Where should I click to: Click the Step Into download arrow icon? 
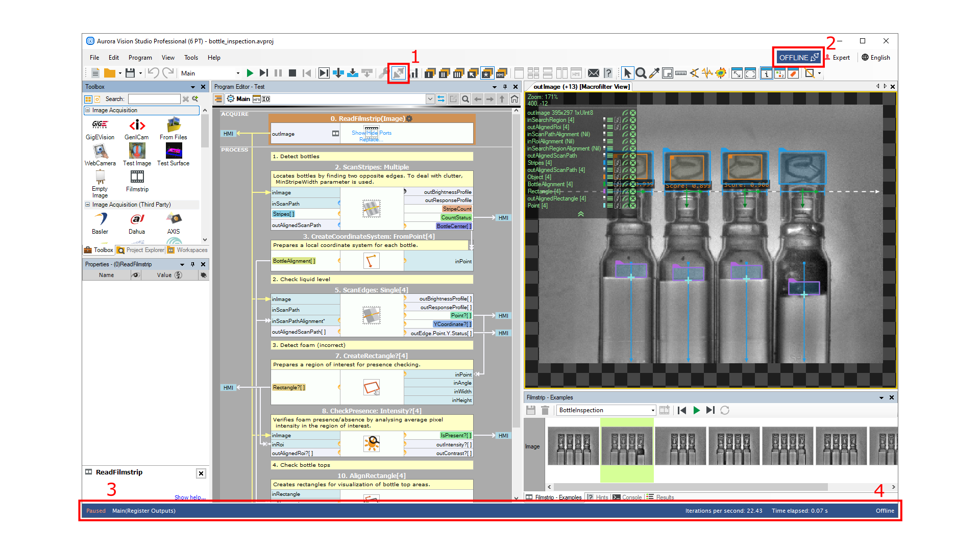(x=353, y=73)
